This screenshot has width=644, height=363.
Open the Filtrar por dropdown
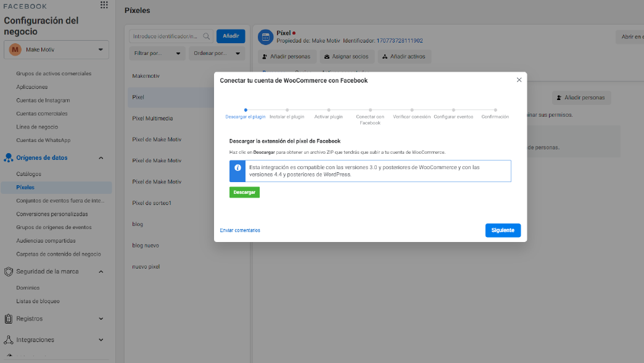pos(157,54)
